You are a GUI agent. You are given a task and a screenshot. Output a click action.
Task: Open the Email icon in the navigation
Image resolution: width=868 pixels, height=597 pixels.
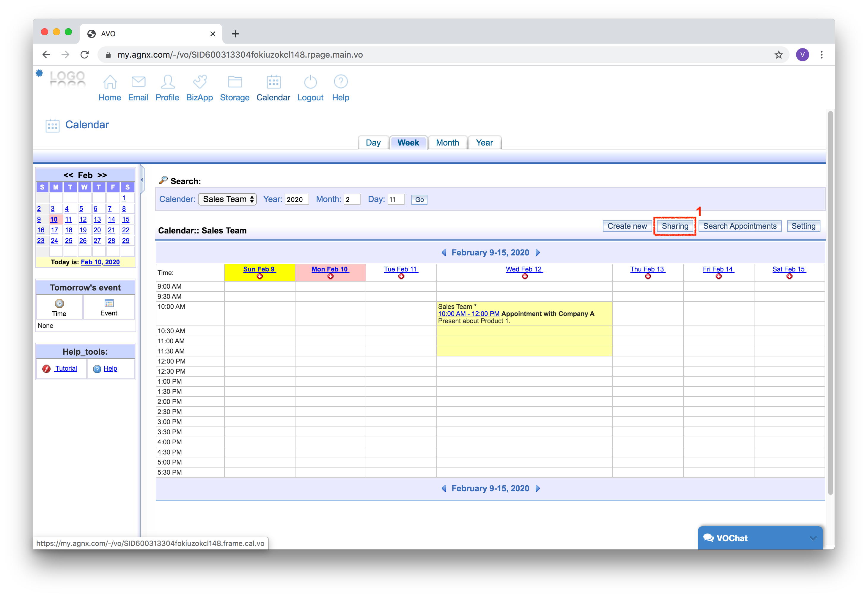[x=138, y=82]
